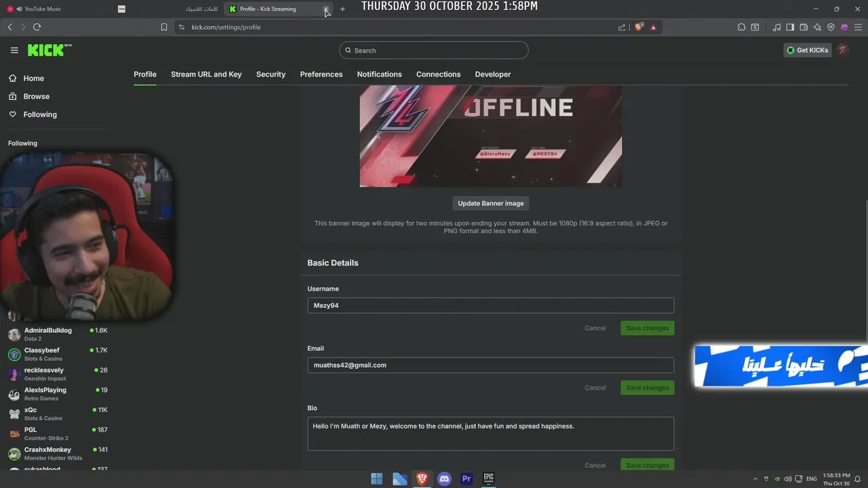Open PGL channel in sidebar

(58, 434)
